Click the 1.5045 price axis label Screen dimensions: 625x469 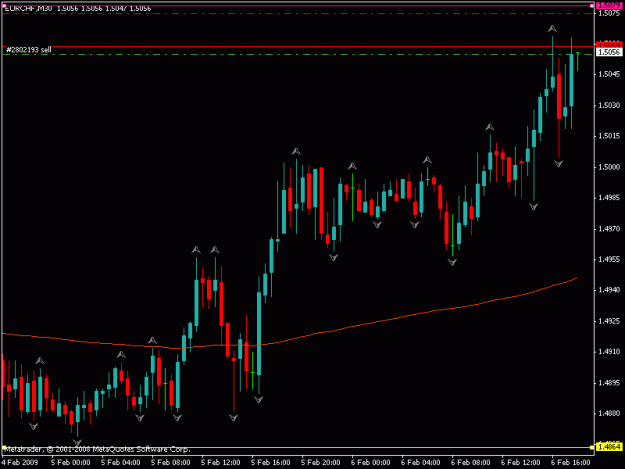[x=609, y=74]
